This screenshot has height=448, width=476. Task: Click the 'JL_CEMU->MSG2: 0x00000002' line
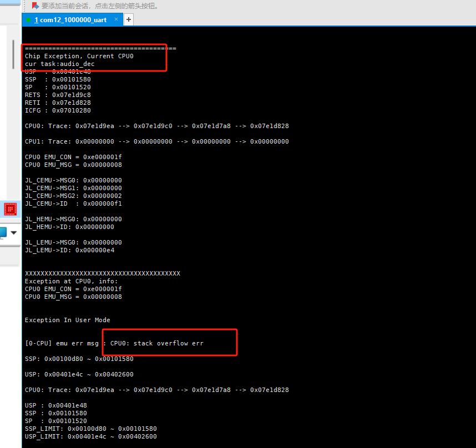[73, 196]
